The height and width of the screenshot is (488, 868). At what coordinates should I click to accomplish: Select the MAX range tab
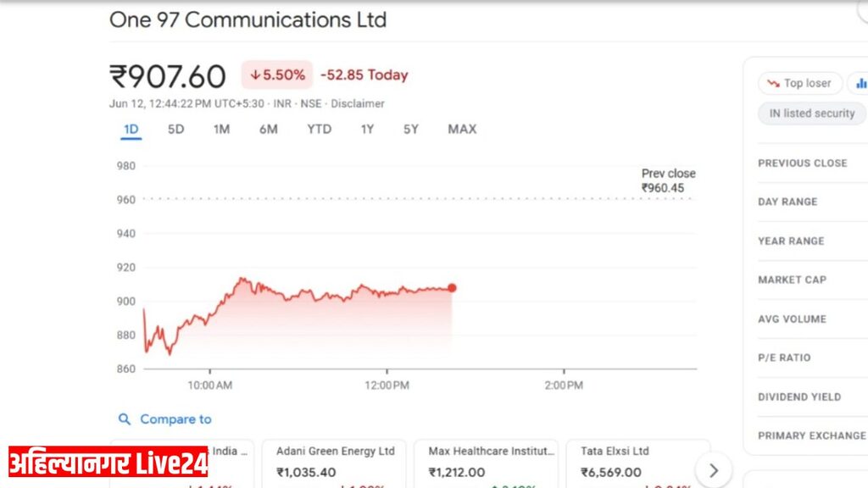pyautogui.click(x=462, y=130)
